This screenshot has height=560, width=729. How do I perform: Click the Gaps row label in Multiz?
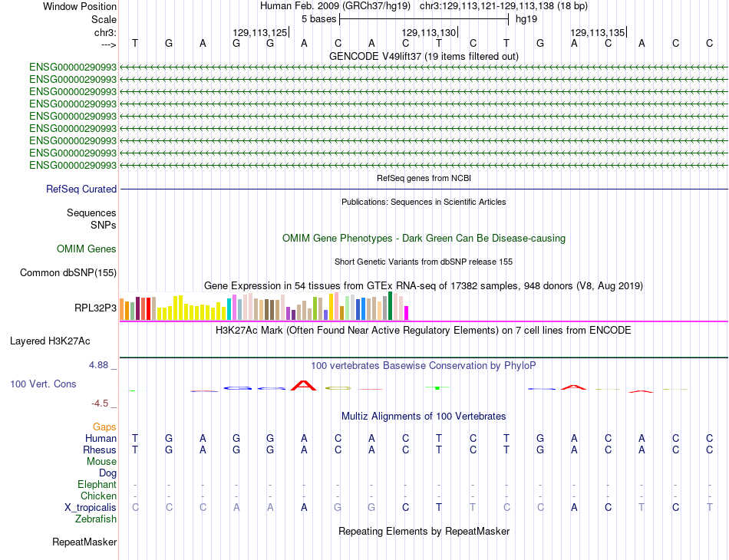104,427
